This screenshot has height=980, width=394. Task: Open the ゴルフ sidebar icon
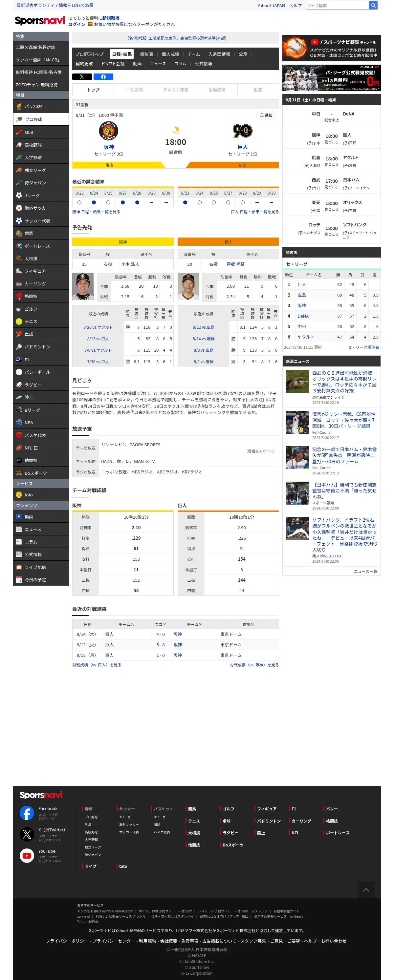pyautogui.click(x=19, y=309)
